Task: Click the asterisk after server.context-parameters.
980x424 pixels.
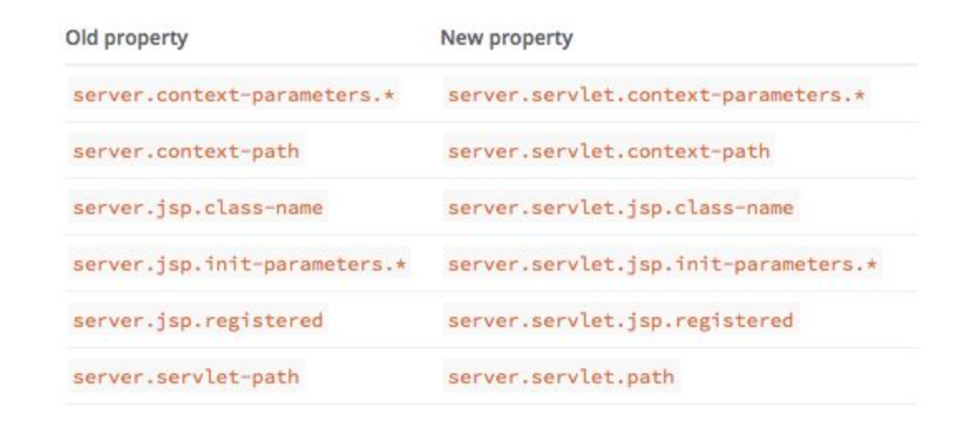Action: click(x=391, y=95)
